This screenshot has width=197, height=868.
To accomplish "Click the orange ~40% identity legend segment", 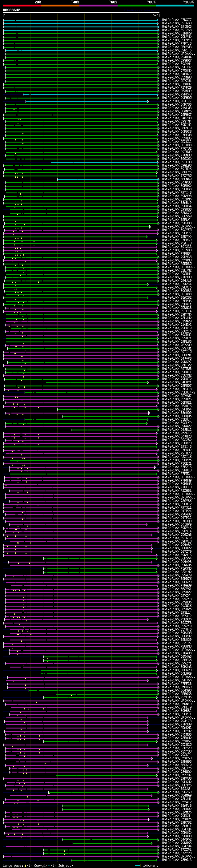I will pos(60,6).
